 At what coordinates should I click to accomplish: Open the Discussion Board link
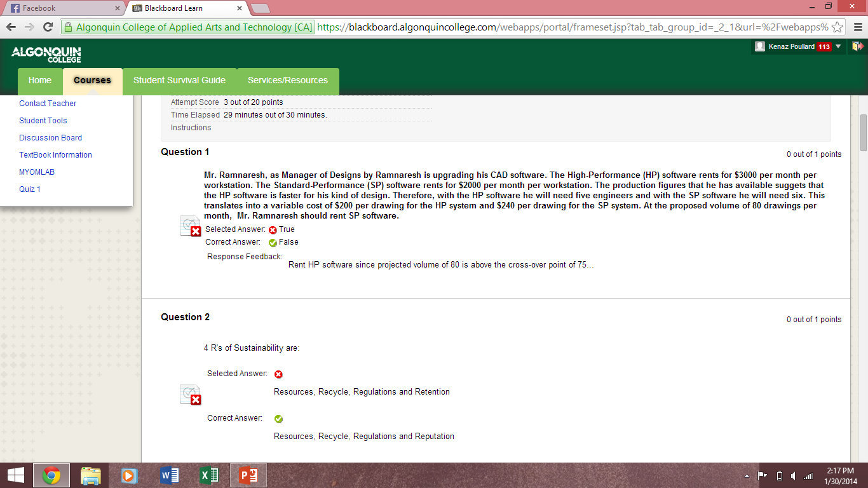coord(50,138)
